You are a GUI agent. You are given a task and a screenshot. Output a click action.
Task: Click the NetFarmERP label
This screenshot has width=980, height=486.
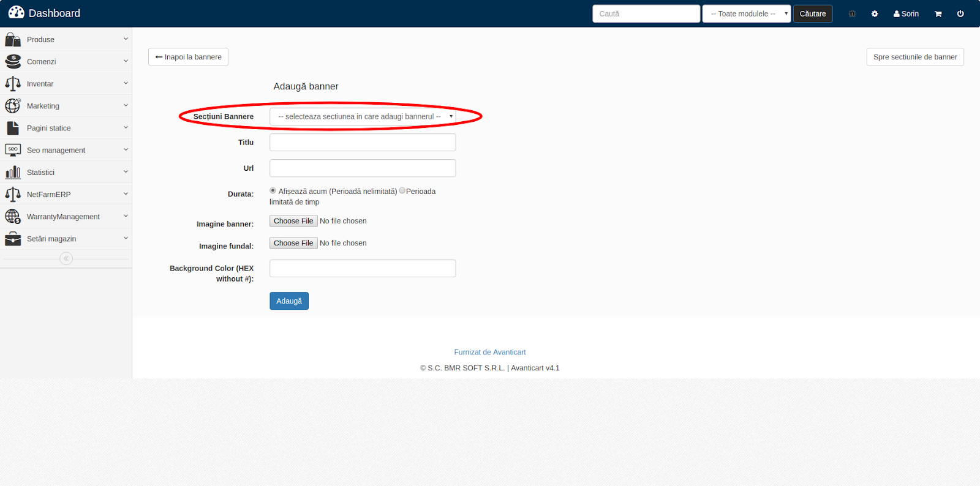(49, 195)
